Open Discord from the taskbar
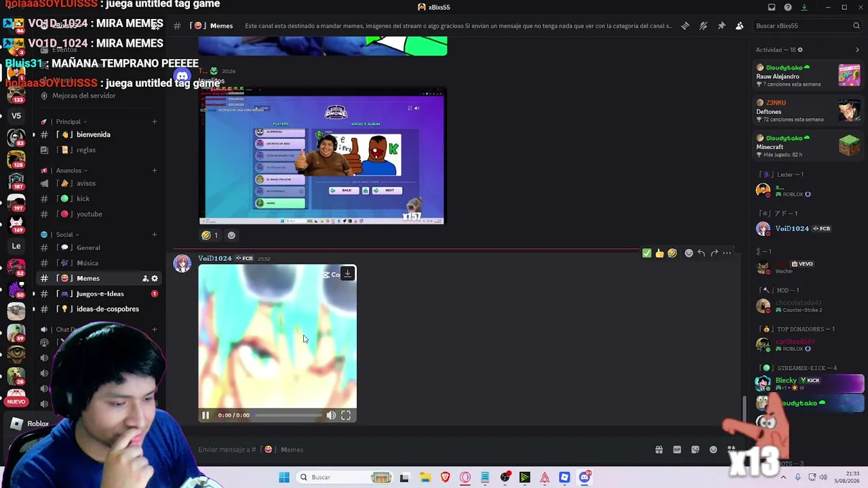The width and height of the screenshot is (868, 488). pos(585,477)
